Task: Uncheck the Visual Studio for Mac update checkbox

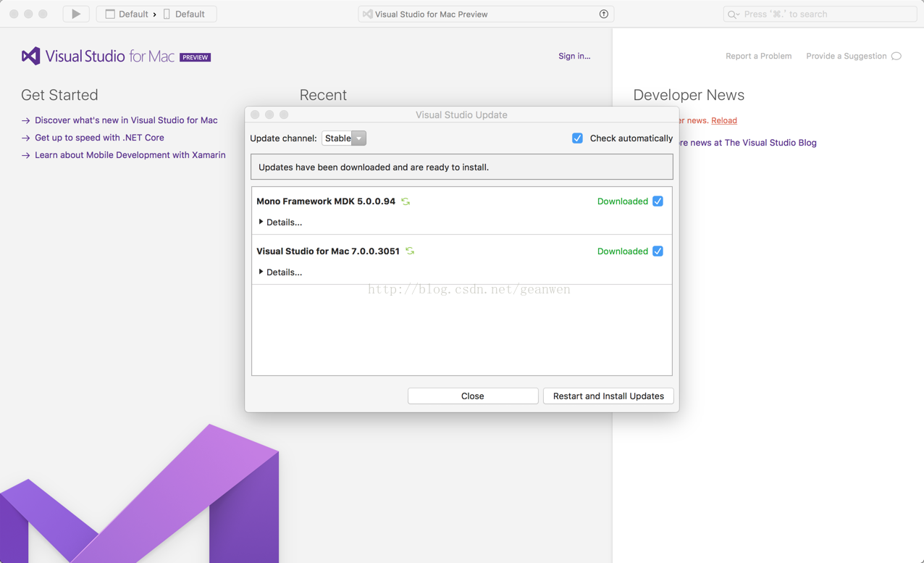Action: [x=658, y=251]
